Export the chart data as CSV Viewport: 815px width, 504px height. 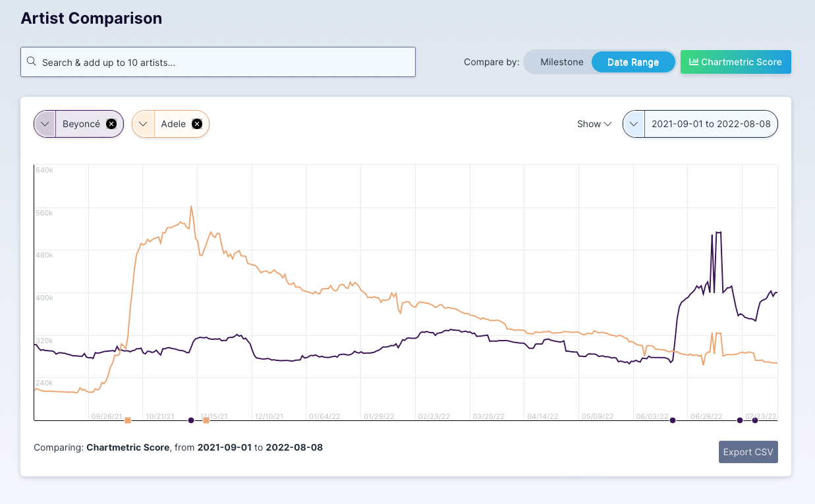pos(748,452)
